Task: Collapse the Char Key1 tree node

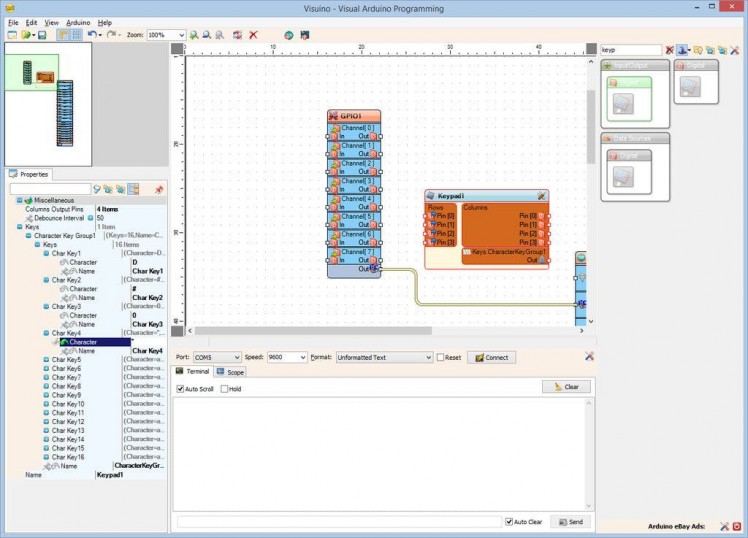Action: pos(46,254)
